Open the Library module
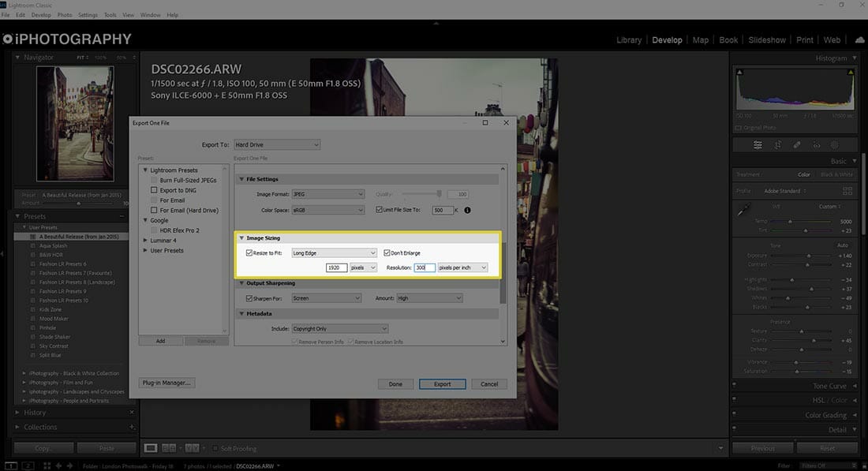This screenshot has width=868, height=471. tap(629, 40)
